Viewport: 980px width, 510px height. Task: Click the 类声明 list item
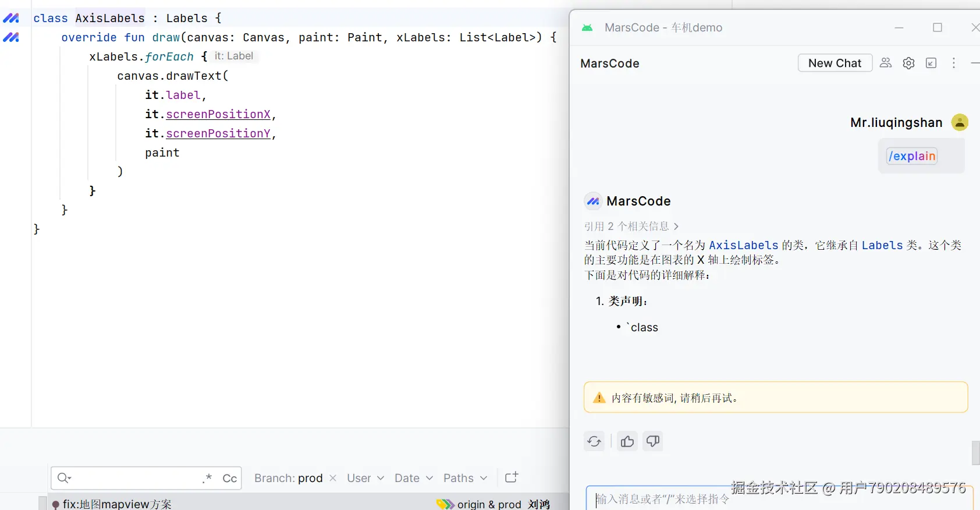pyautogui.click(x=622, y=301)
